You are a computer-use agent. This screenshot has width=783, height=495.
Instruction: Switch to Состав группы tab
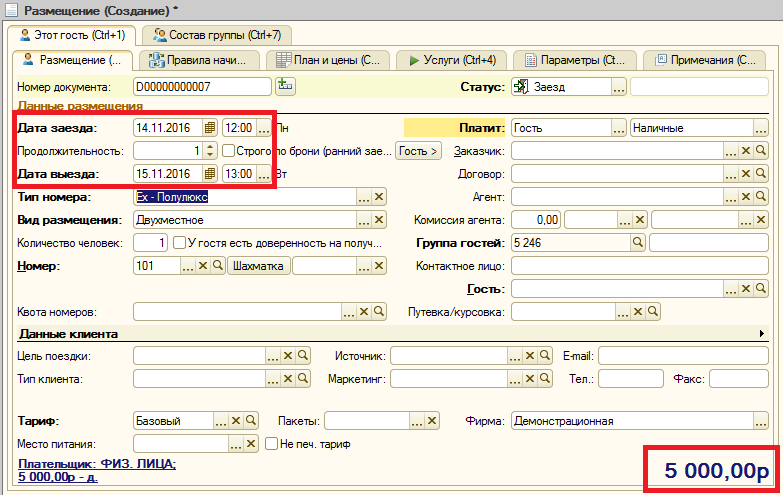click(x=217, y=35)
